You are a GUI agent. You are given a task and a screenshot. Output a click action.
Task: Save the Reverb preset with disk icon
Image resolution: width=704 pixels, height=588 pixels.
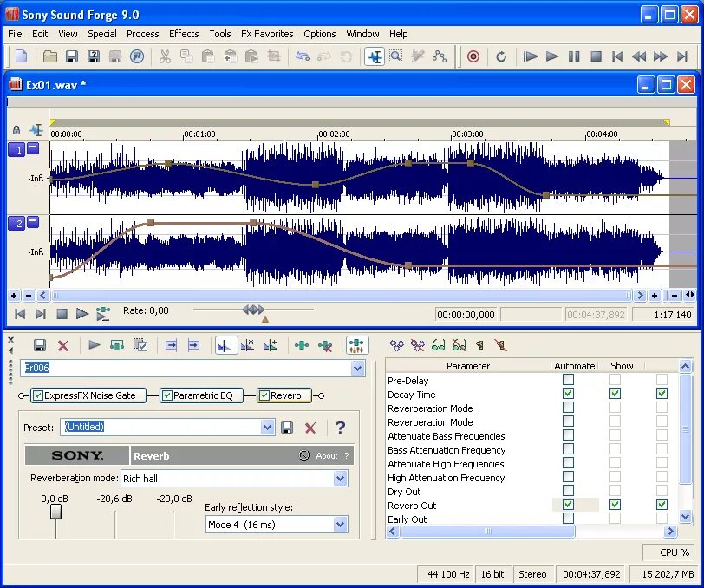pos(287,428)
